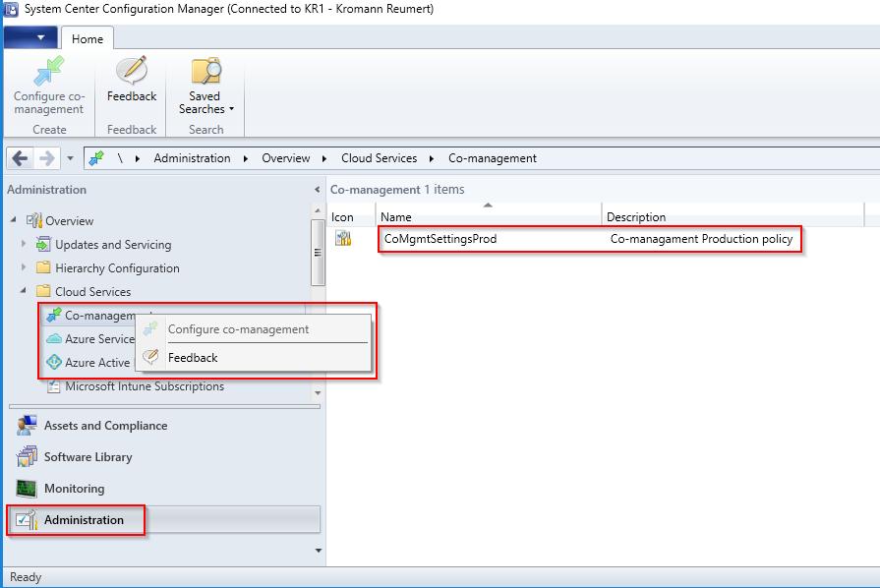Open the breadcrumb arrow after Overview
The width and height of the screenshot is (880, 588).
click(x=324, y=158)
